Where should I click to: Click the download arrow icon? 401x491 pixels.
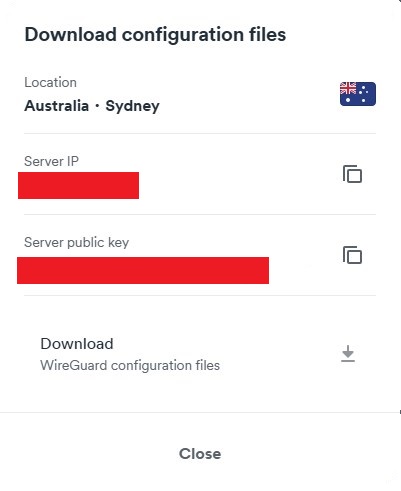[348, 354]
